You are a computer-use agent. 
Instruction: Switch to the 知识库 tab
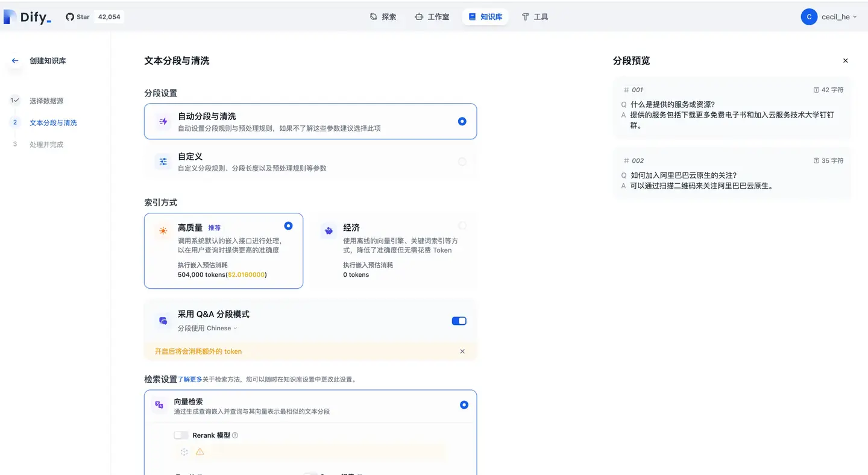pyautogui.click(x=485, y=16)
